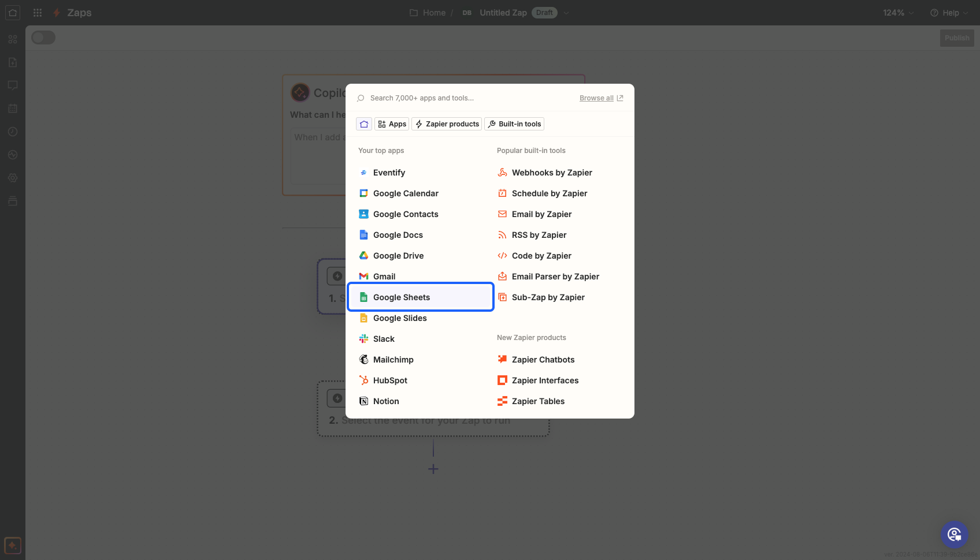Image resolution: width=980 pixels, height=560 pixels.
Task: Add a step with the plus button
Action: [433, 469]
